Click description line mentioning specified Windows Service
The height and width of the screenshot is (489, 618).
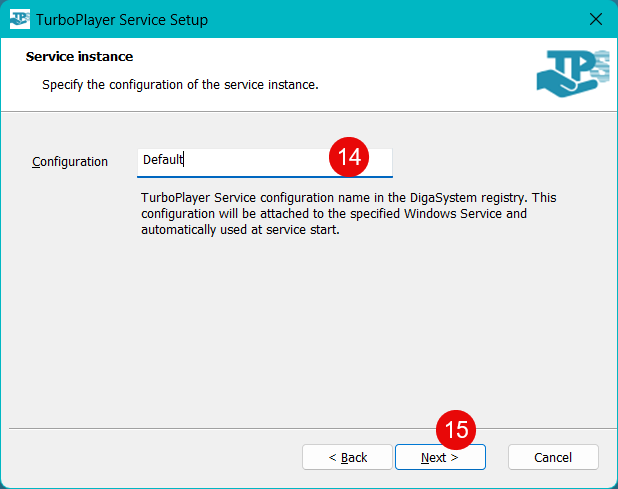pyautogui.click(x=333, y=214)
